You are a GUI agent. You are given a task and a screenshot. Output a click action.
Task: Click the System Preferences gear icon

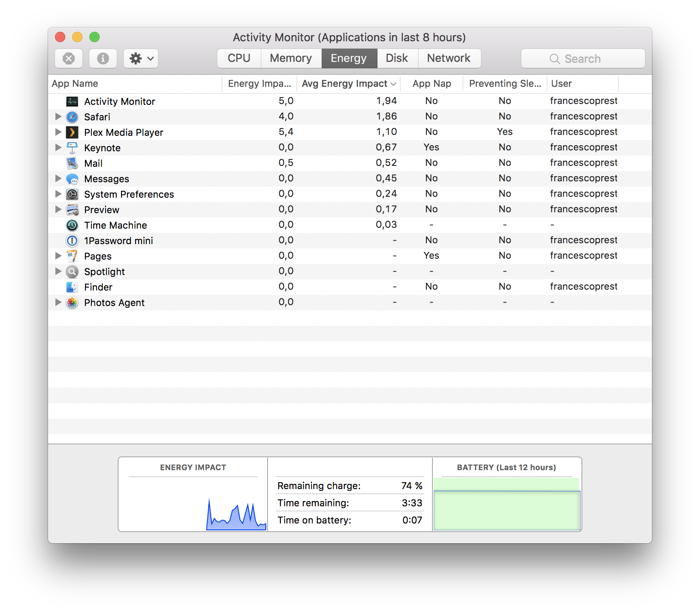pyautogui.click(x=72, y=194)
